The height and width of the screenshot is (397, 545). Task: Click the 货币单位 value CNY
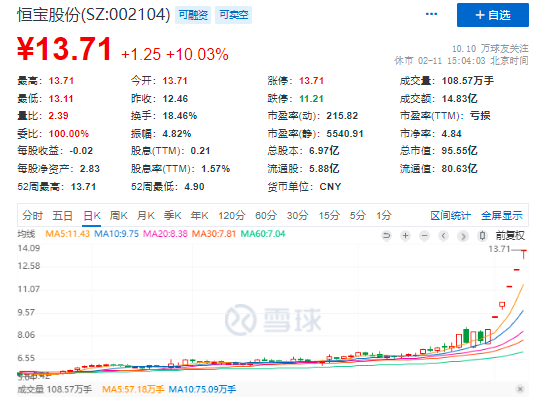[x=330, y=187]
